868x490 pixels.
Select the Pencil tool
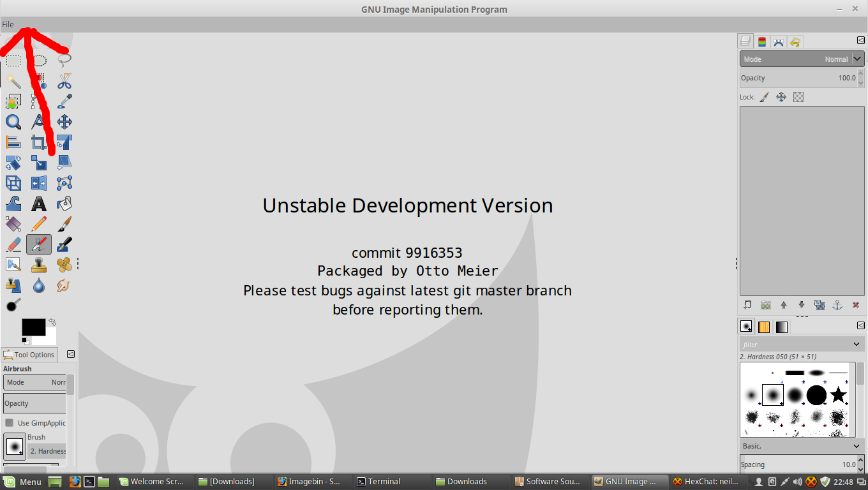pyautogui.click(x=39, y=224)
